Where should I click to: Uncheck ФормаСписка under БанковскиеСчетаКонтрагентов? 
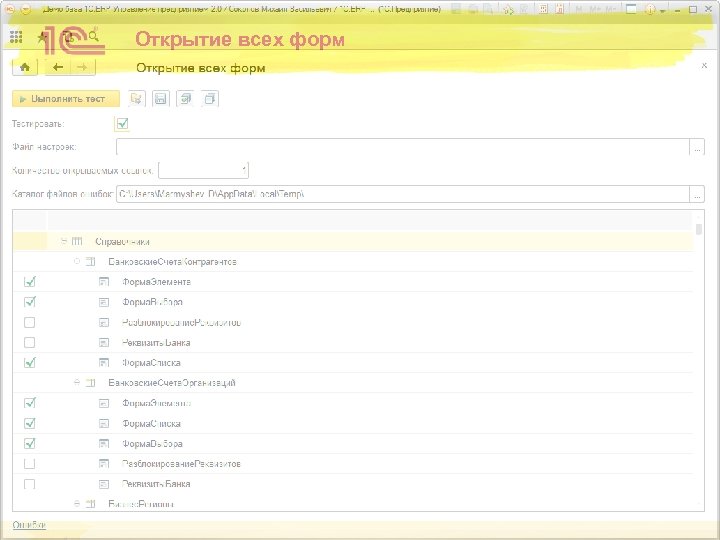[30, 362]
